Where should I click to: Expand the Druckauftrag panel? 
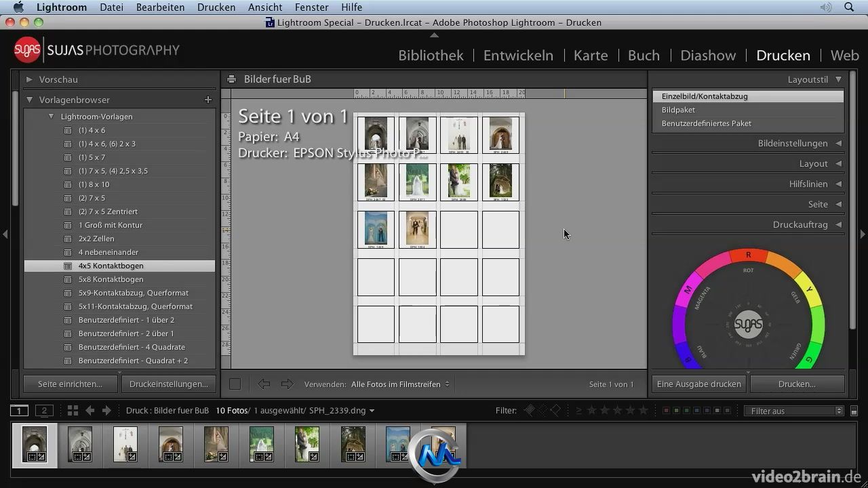click(839, 224)
